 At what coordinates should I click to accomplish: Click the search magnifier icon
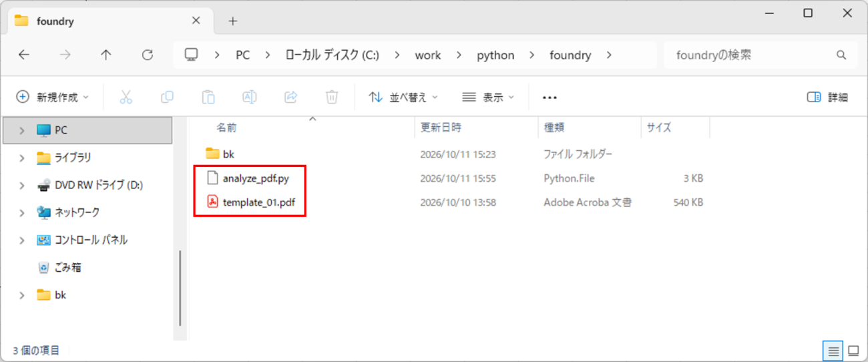coord(841,55)
